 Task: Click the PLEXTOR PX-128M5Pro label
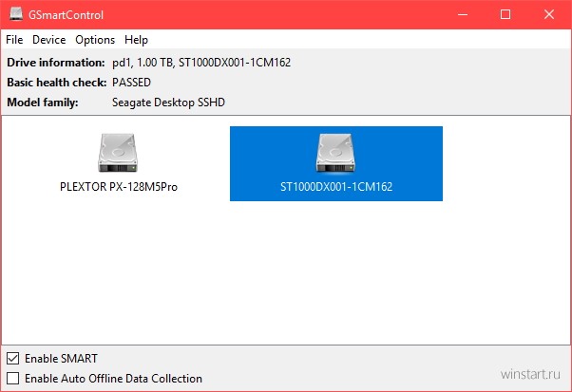[119, 187]
